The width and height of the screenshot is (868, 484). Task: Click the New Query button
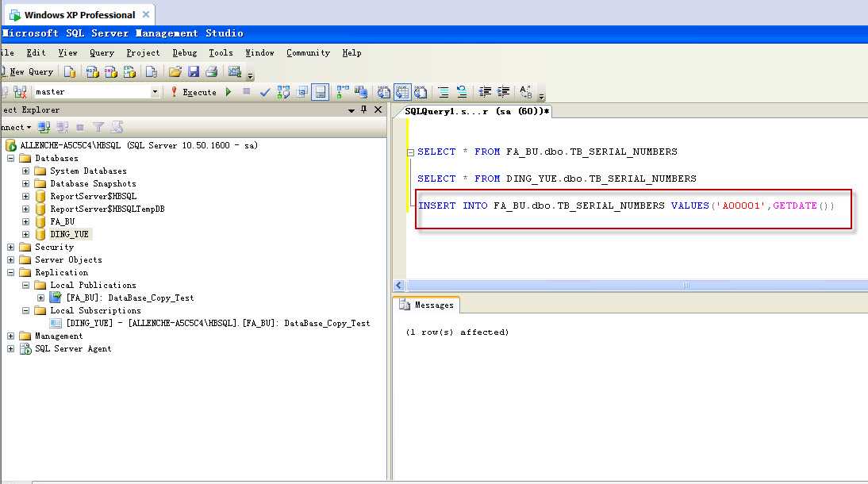(28, 72)
